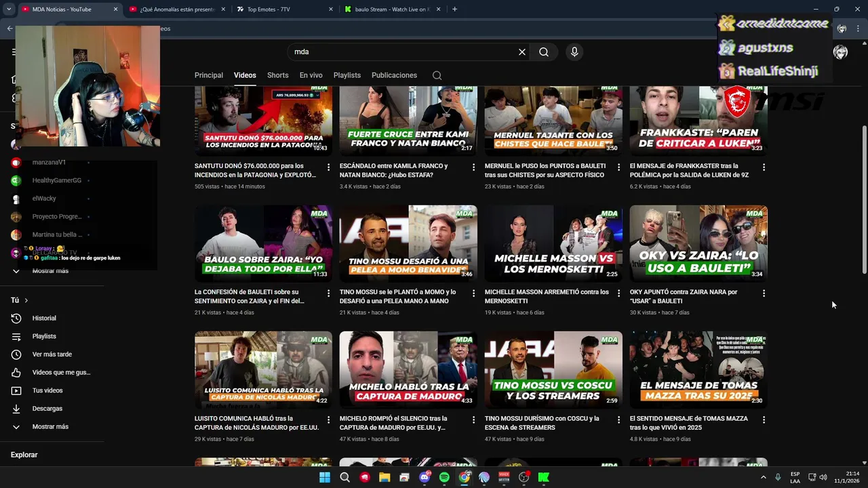
Task: Open File Explorer from the taskbar
Action: point(384,477)
